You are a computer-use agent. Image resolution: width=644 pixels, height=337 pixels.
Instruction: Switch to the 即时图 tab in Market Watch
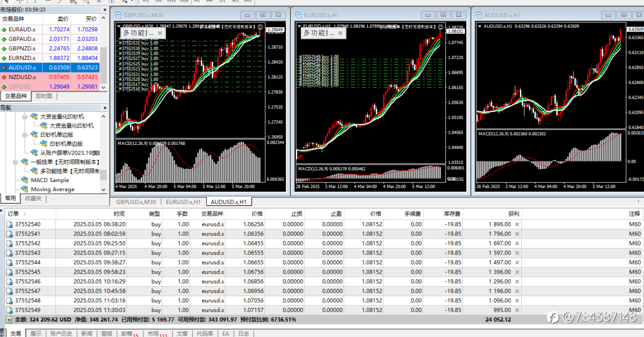(x=44, y=96)
